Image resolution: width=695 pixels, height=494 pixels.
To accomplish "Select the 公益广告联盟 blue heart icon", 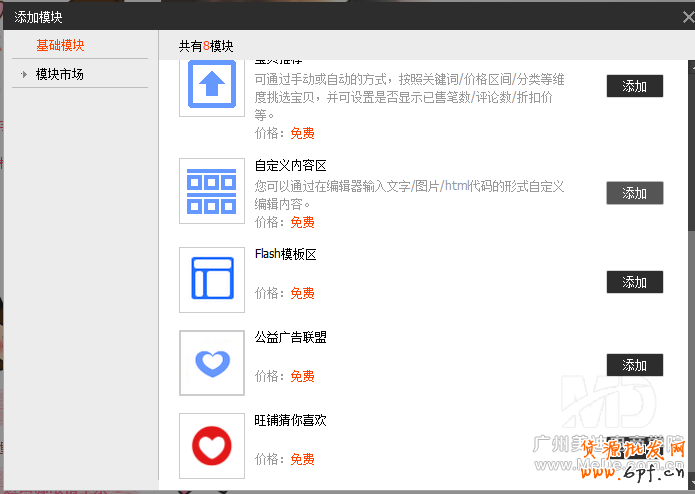I will 211,362.
